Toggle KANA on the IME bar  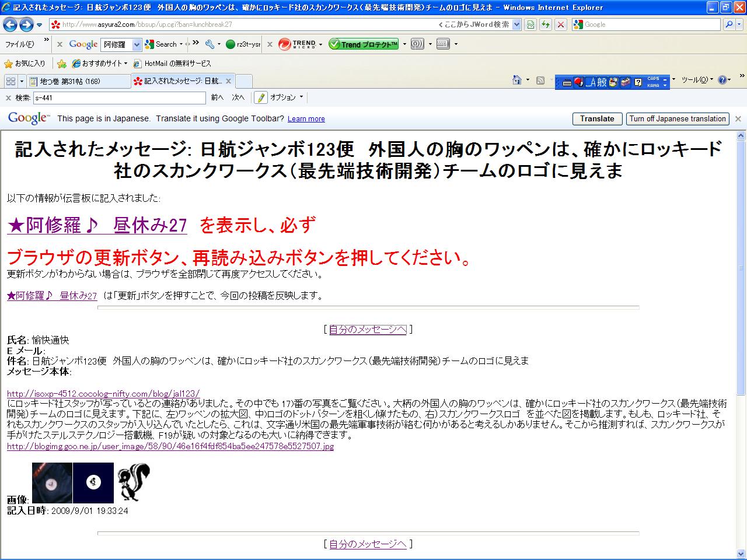tap(653, 86)
